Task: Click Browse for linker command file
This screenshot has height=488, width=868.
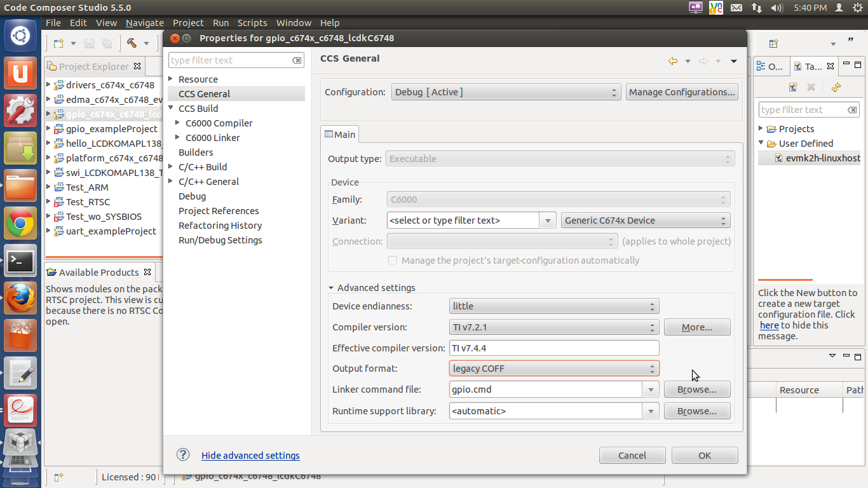Action: click(x=697, y=390)
